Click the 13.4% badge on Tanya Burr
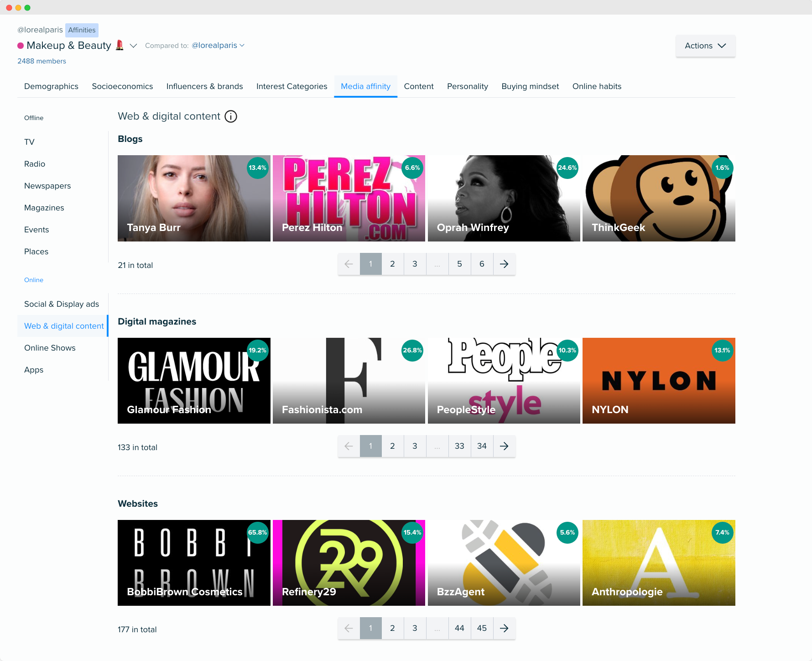The image size is (812, 661). tap(258, 168)
